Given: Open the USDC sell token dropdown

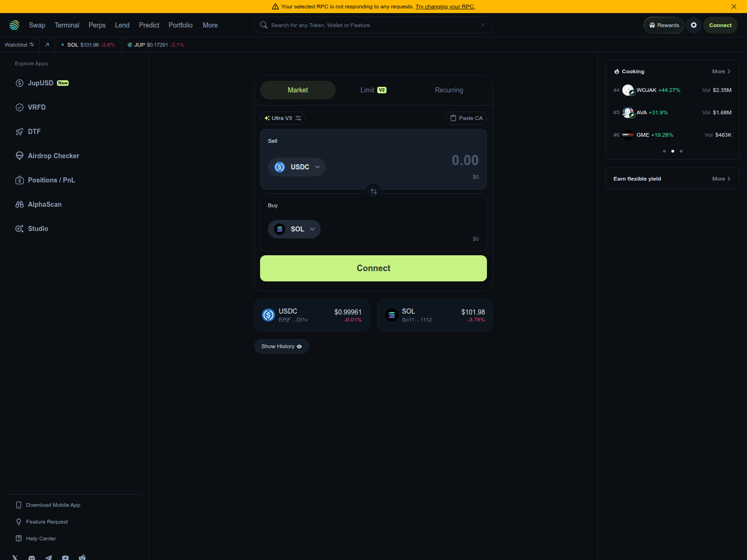Looking at the screenshot, I should tap(297, 167).
